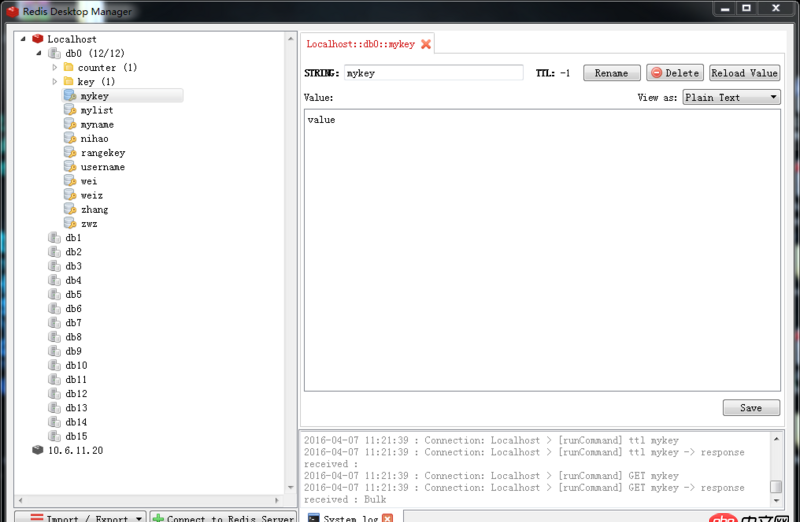This screenshot has height=522, width=800.
Task: Click the weiz key icon
Action: coord(70,195)
